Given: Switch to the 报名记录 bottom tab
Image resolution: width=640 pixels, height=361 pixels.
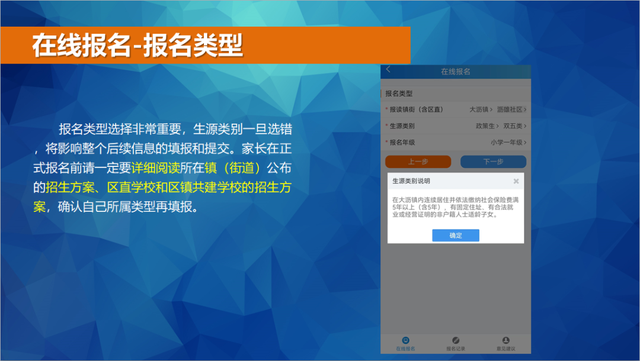Looking at the screenshot, I should tap(456, 344).
